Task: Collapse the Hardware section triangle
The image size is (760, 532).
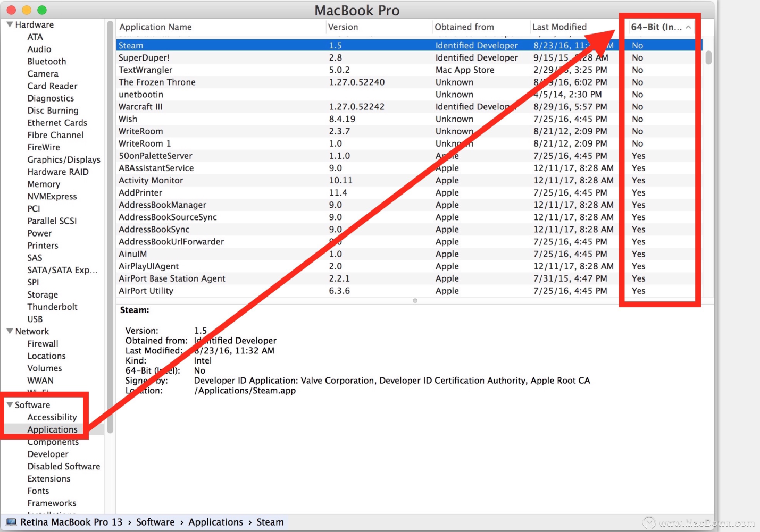Action: pos(10,24)
